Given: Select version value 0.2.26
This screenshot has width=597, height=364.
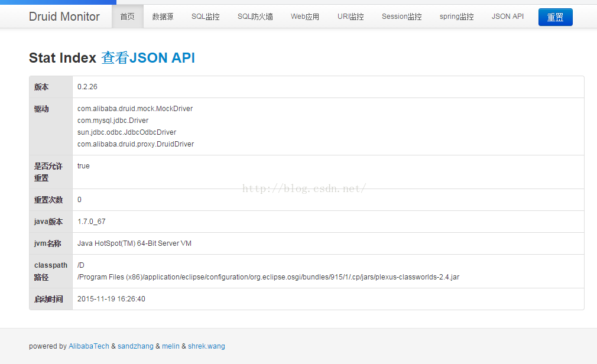Looking at the screenshot, I should pos(87,87).
